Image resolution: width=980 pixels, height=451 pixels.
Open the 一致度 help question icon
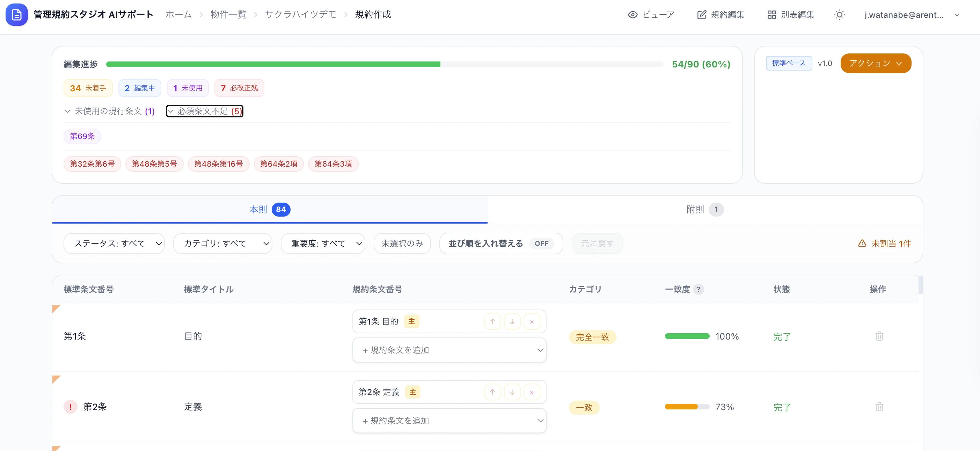click(x=699, y=289)
